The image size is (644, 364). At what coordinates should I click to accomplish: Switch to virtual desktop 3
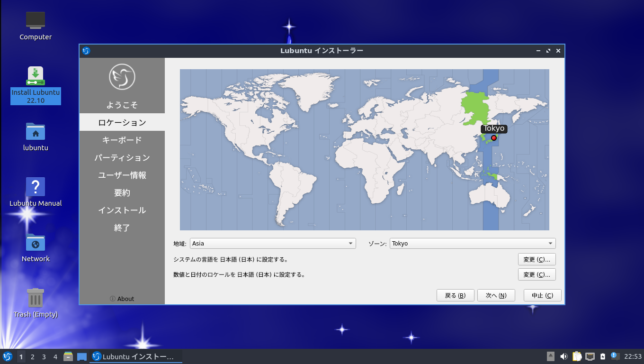click(x=44, y=357)
